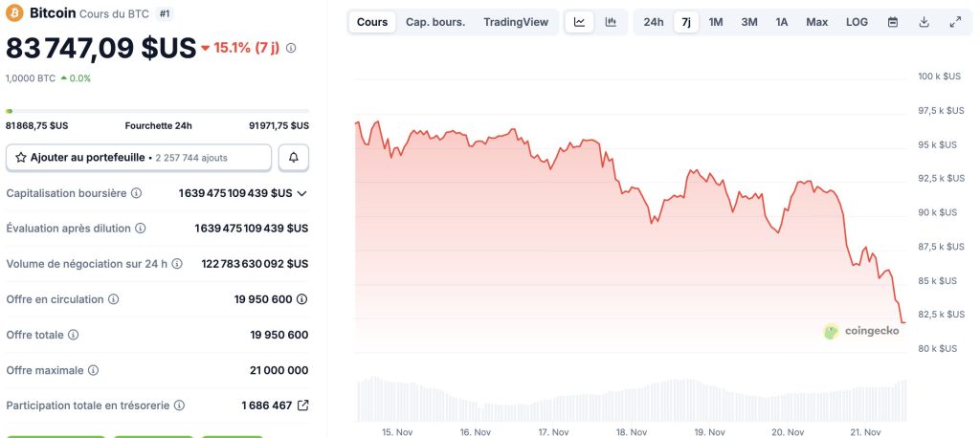Show info for Évaluation après dilution
The width and height of the screenshot is (980, 438).
click(141, 229)
